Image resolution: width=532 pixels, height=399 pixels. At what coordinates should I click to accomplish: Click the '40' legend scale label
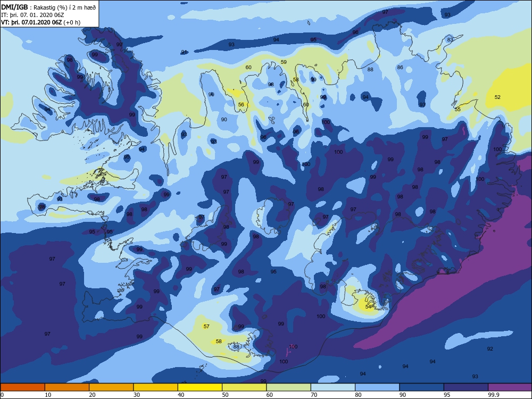pos(181,395)
